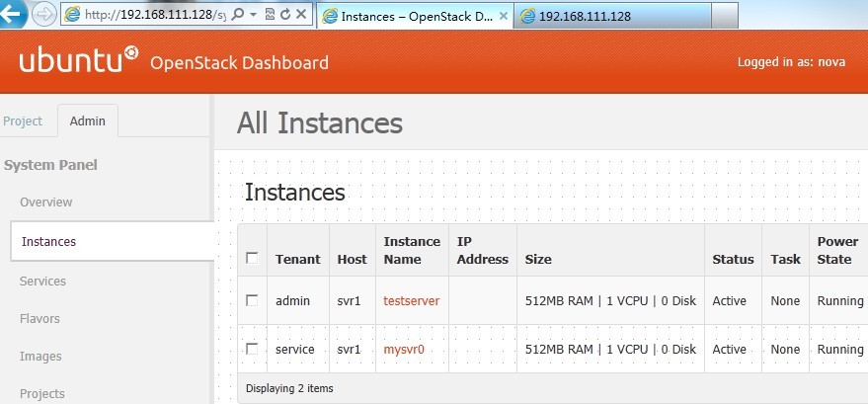This screenshot has height=404, width=868.
Task: Check the testserver row checkbox
Action: click(x=252, y=300)
